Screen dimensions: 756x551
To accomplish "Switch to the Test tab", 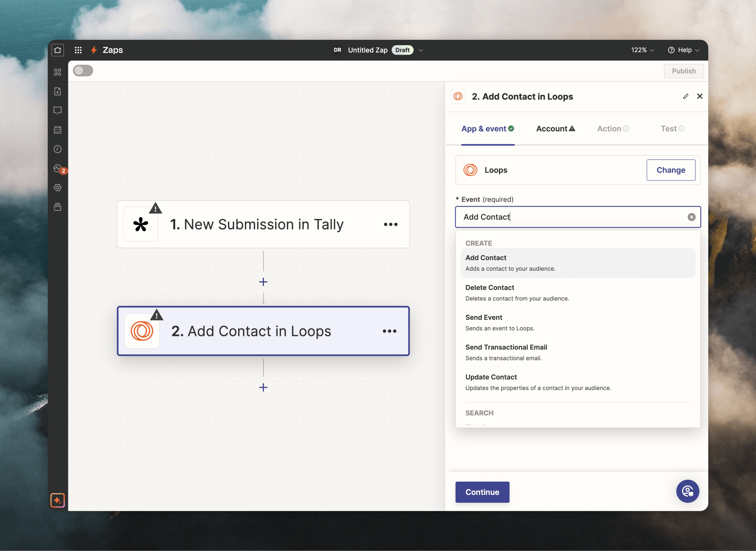I will coord(672,129).
